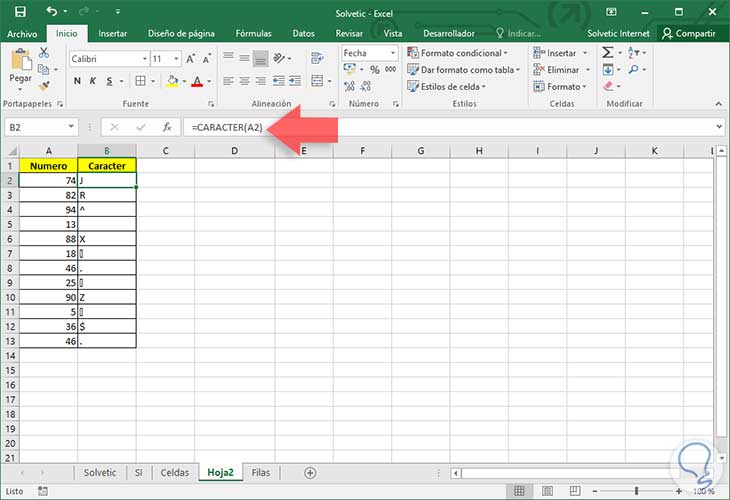
Task: Increase indent
Action: 295,81
